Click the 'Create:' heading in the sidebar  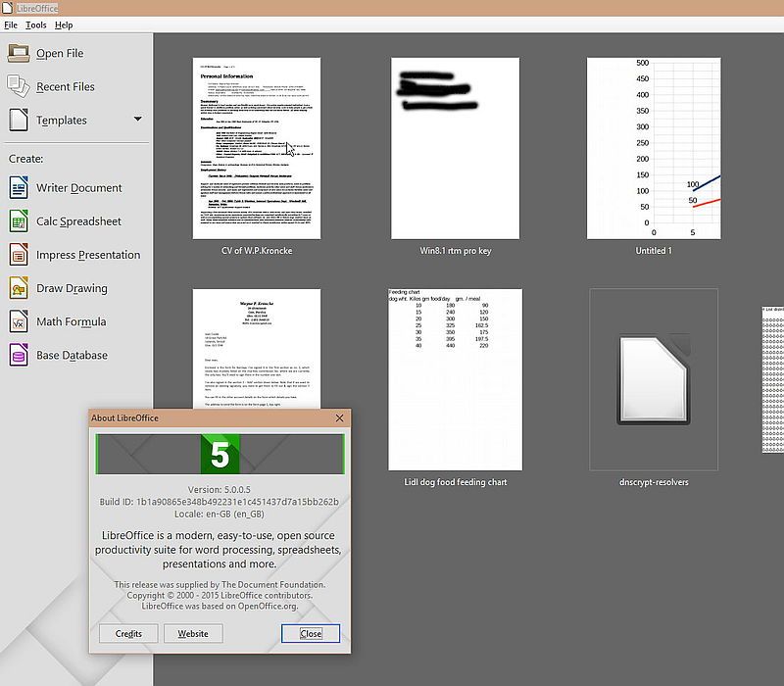pos(26,159)
